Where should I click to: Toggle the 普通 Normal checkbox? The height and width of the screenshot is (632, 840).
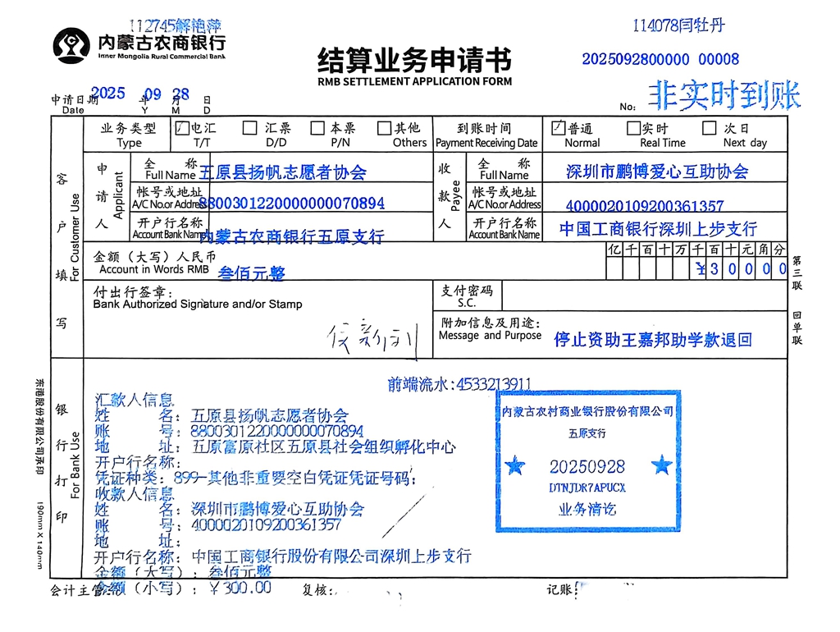(558, 128)
